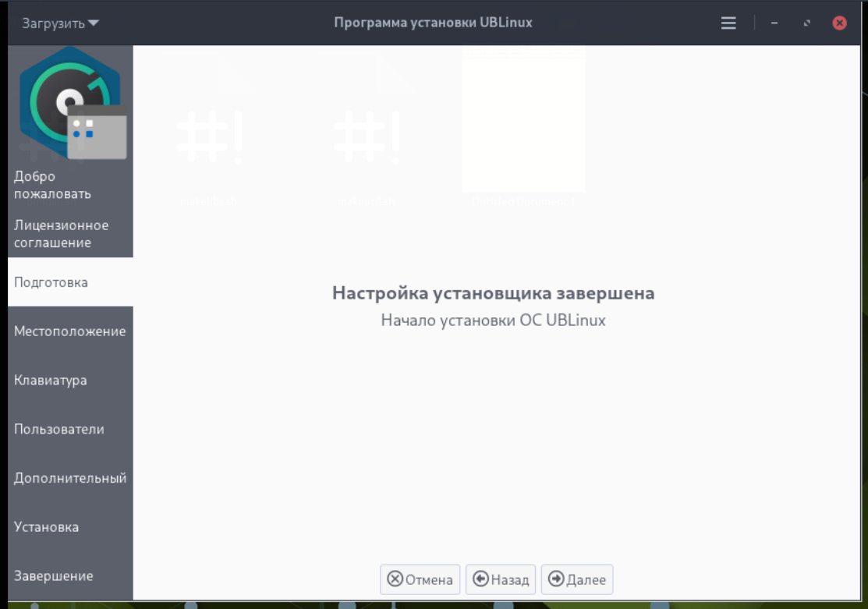Minimize the installer window
Viewport: 868px width, 609px height.
click(x=774, y=23)
